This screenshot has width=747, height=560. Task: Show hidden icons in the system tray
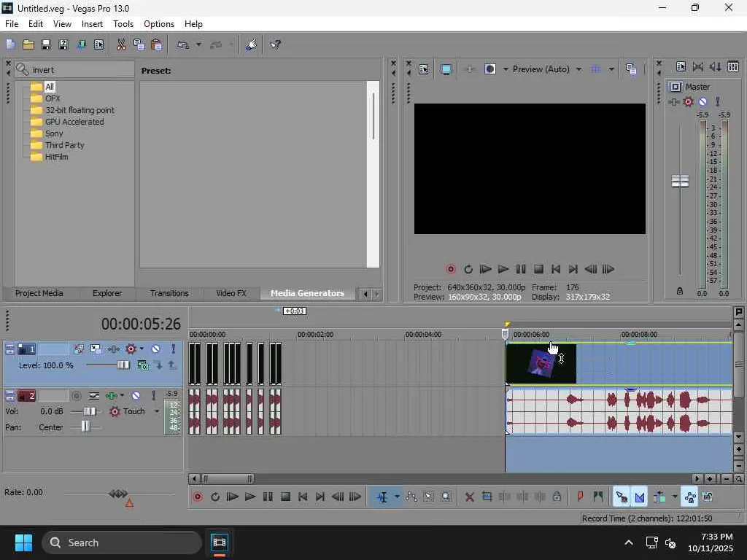[629, 542]
